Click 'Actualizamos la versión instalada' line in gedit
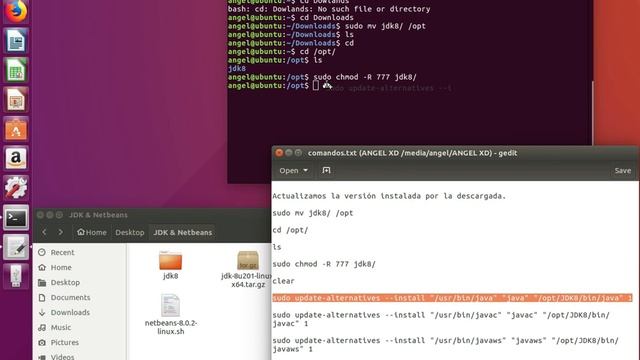This screenshot has width=640, height=360. pos(389,196)
